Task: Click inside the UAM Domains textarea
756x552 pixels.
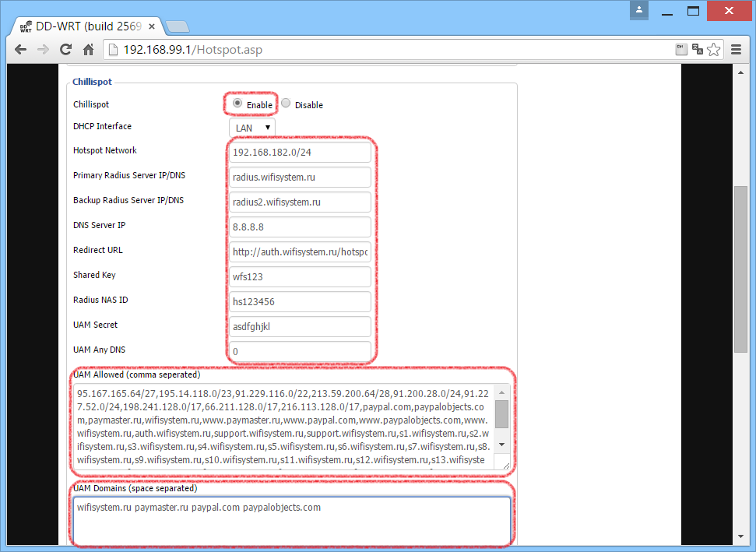Action: click(x=292, y=522)
